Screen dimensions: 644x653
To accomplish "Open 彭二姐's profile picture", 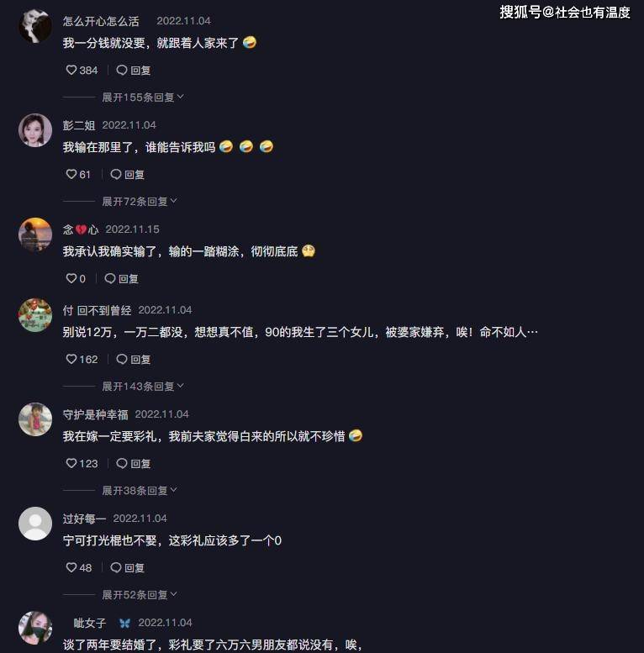I will 35,130.
